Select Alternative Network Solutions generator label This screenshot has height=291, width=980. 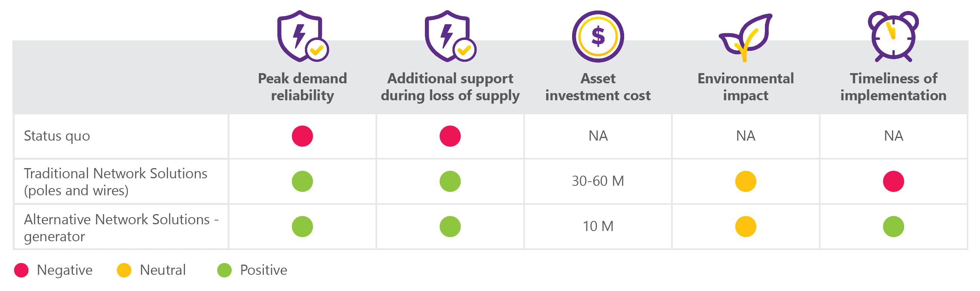[121, 228]
